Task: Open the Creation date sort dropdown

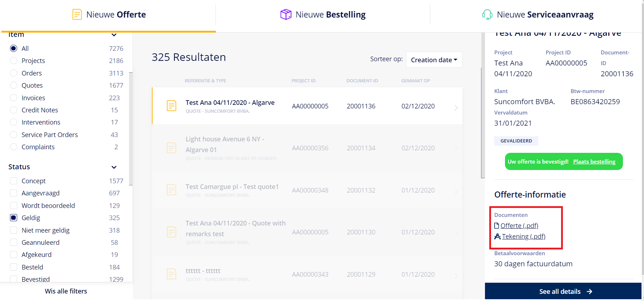Action: (434, 60)
